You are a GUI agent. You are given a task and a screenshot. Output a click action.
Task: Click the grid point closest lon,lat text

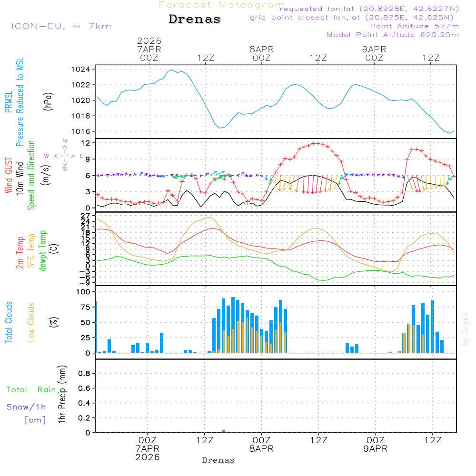tap(355, 18)
